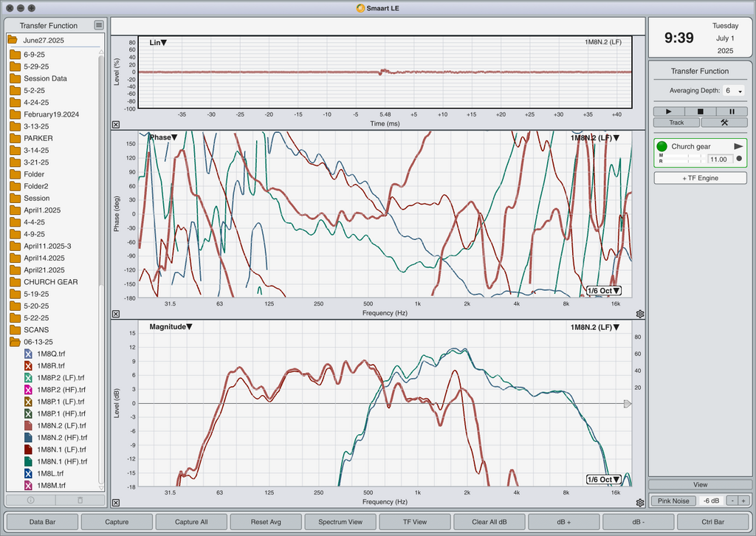Open magnitude graph 1/6 Oct smoothing dropdown
This screenshot has height=536, width=756.
(x=604, y=480)
